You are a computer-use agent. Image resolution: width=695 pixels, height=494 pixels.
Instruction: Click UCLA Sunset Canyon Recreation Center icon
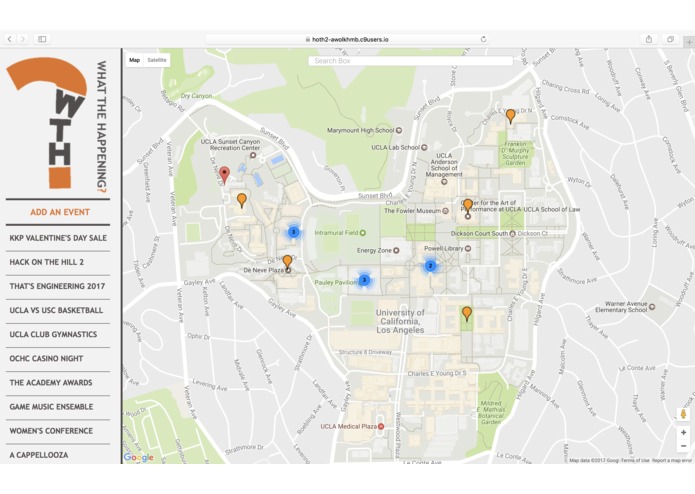click(x=253, y=155)
